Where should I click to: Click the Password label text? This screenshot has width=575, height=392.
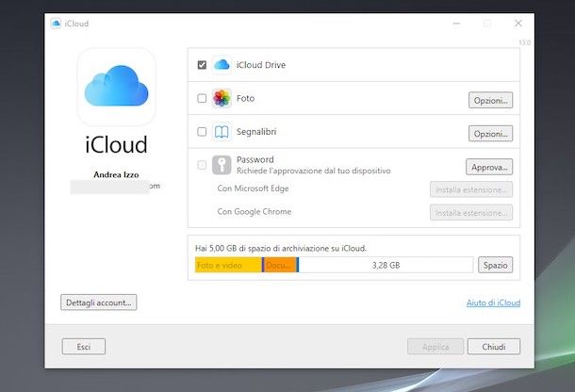point(255,159)
